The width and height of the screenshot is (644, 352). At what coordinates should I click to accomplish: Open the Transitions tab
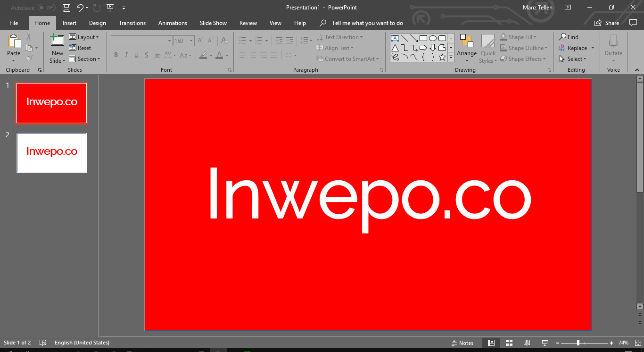132,23
